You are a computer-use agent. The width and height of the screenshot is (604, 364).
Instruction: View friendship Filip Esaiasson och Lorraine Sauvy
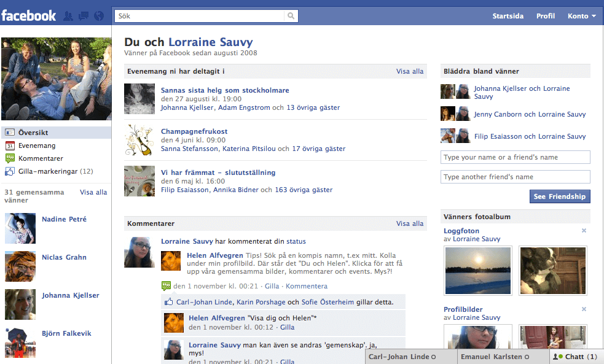530,136
